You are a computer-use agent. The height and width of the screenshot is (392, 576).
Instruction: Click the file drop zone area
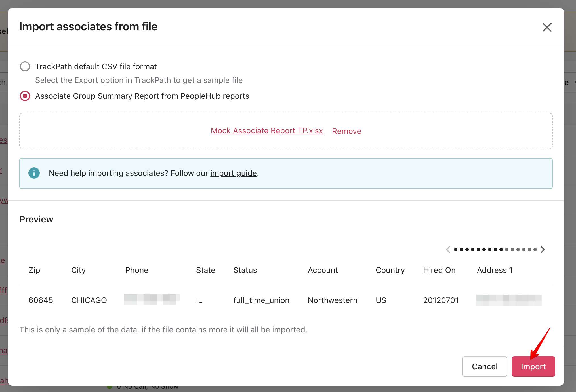tap(113, 131)
